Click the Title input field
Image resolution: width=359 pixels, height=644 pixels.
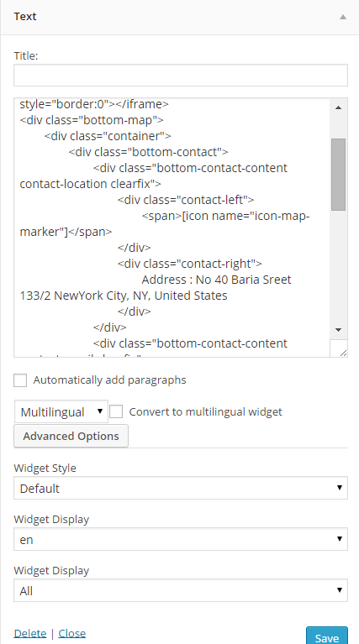pos(181,76)
